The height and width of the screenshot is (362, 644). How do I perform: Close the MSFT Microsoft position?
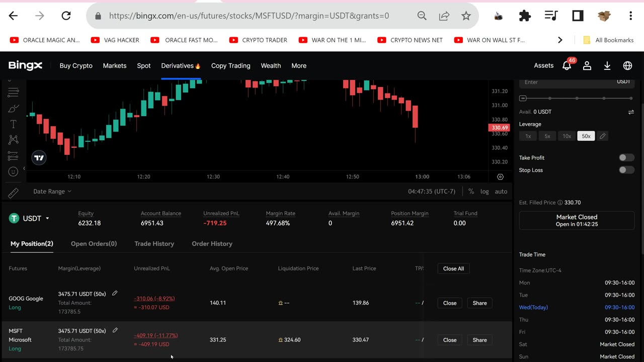tap(450, 340)
